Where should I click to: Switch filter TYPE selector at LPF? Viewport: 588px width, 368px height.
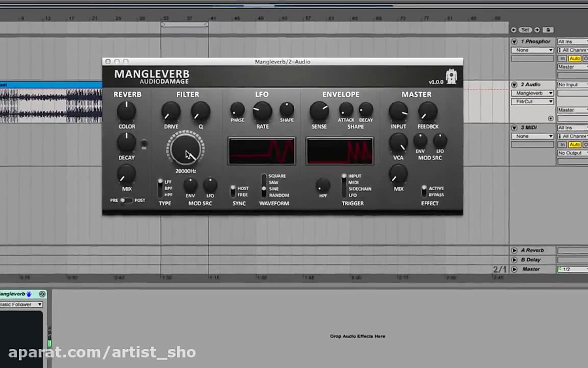pos(160,188)
